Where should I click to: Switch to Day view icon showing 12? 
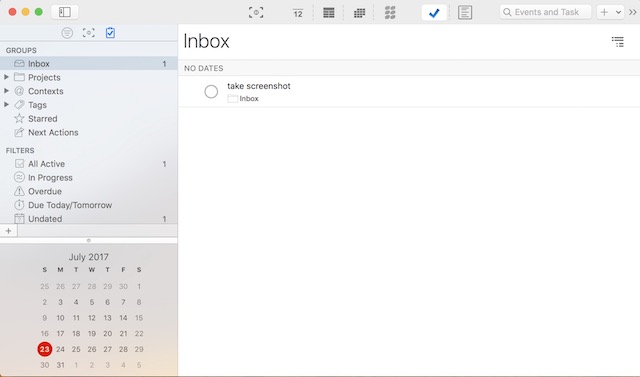click(298, 13)
